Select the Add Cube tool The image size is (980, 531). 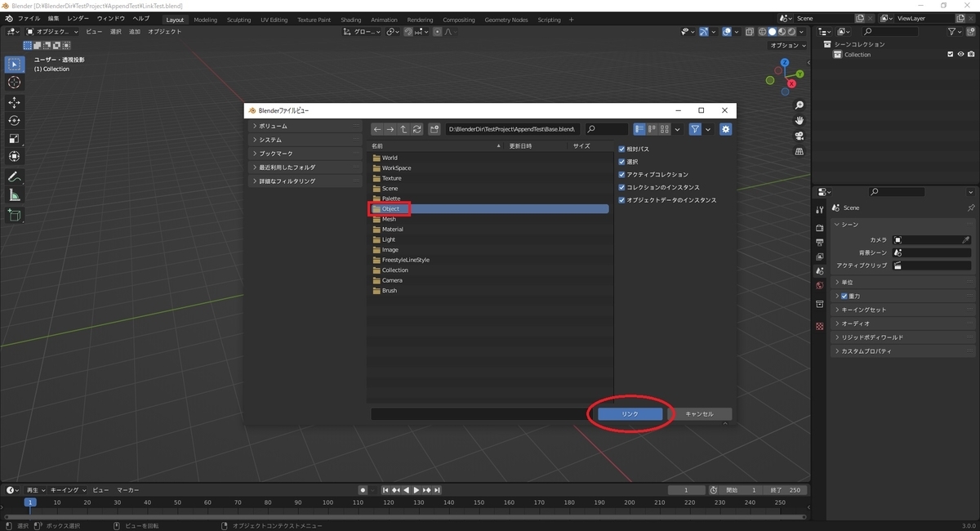(14, 215)
